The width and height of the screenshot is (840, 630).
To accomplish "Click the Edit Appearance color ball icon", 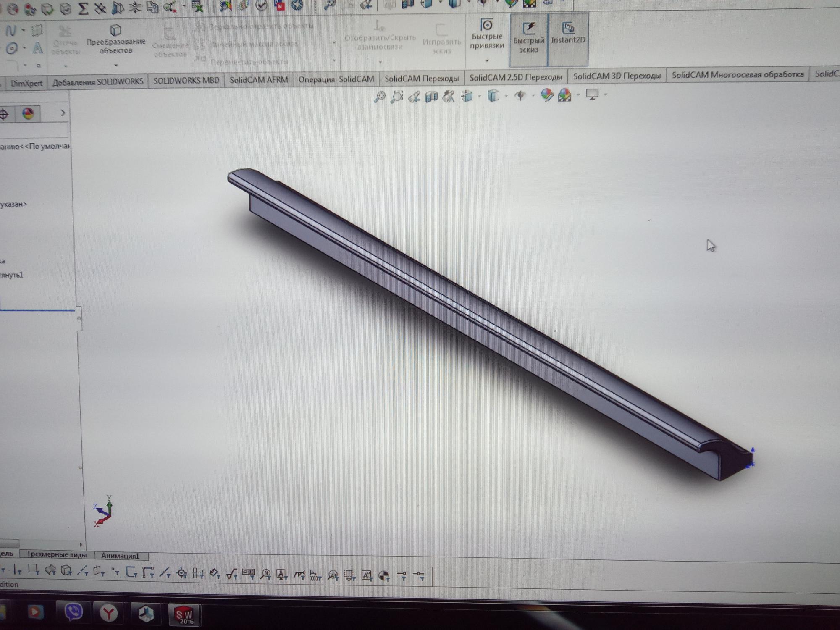I will 547,95.
